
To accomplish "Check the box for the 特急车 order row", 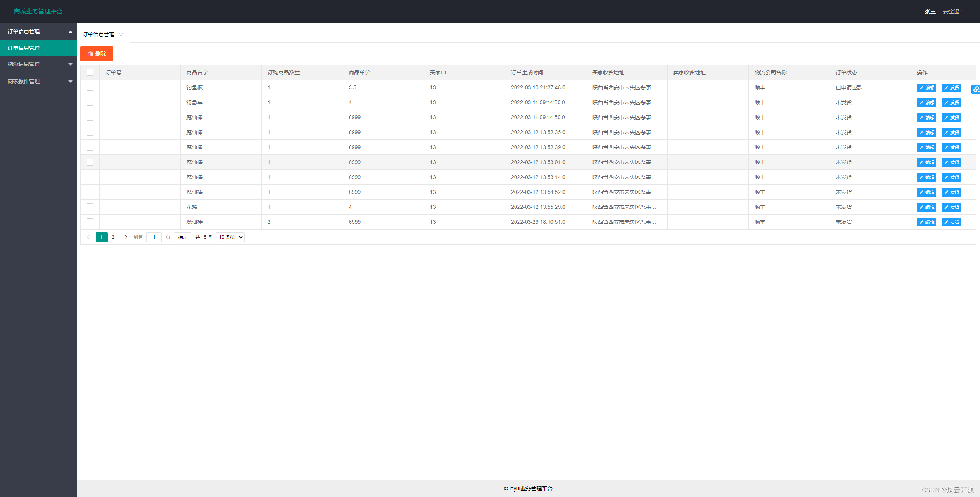I will [90, 102].
